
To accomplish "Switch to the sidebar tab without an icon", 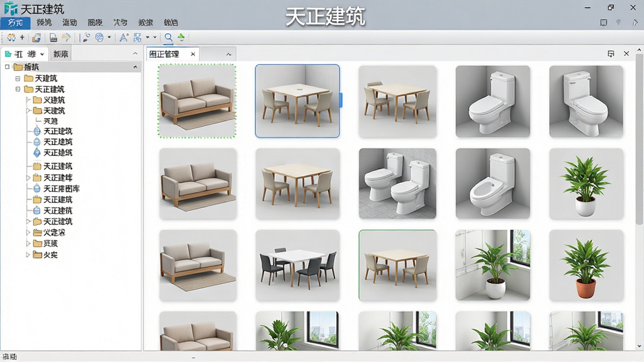I will point(61,54).
